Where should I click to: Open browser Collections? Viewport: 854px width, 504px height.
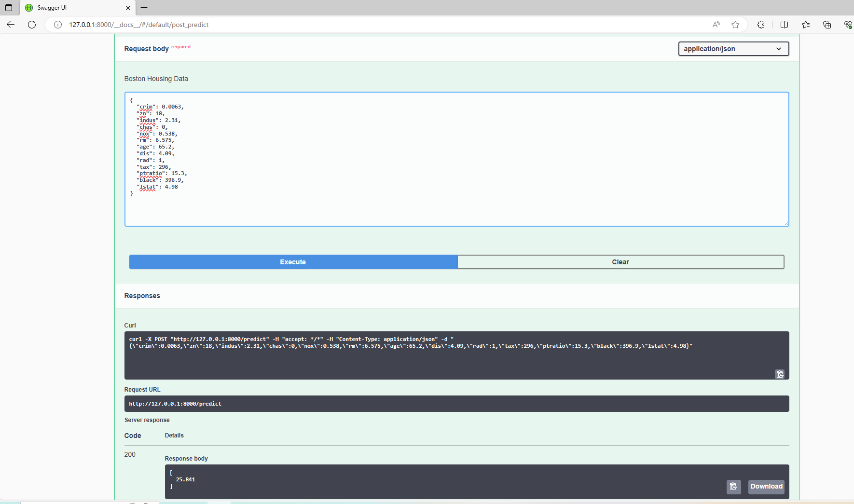point(827,25)
